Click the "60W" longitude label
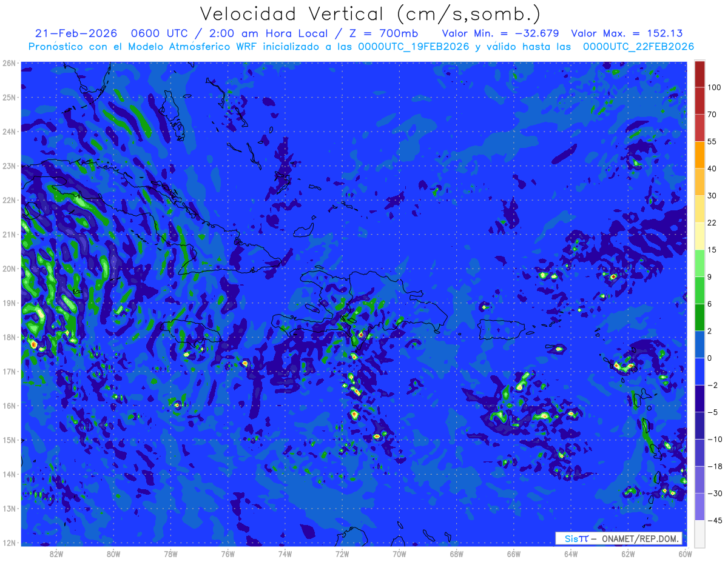The height and width of the screenshot is (562, 728). coord(685,554)
